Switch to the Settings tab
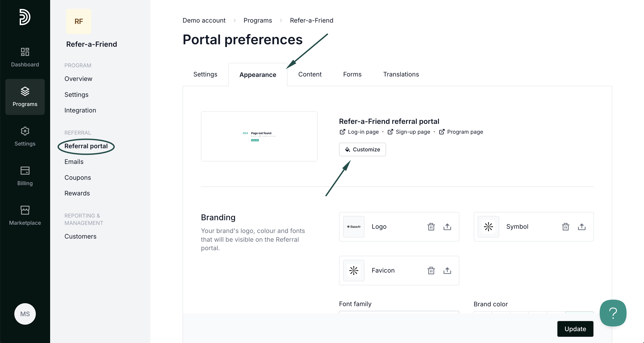The image size is (644, 343). coord(205,74)
